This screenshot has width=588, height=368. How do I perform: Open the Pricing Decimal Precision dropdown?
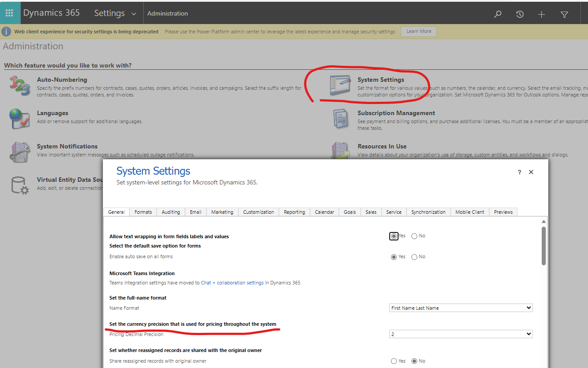point(461,334)
